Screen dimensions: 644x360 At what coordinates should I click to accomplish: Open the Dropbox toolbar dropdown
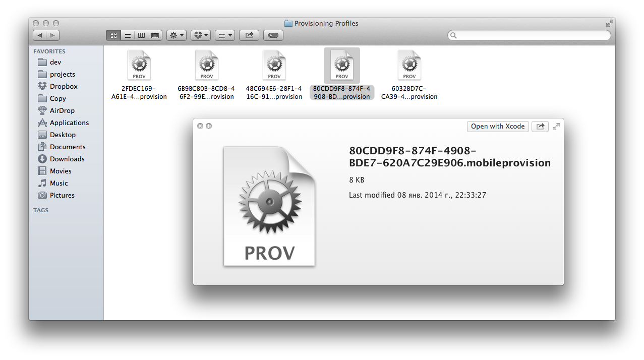coord(201,35)
